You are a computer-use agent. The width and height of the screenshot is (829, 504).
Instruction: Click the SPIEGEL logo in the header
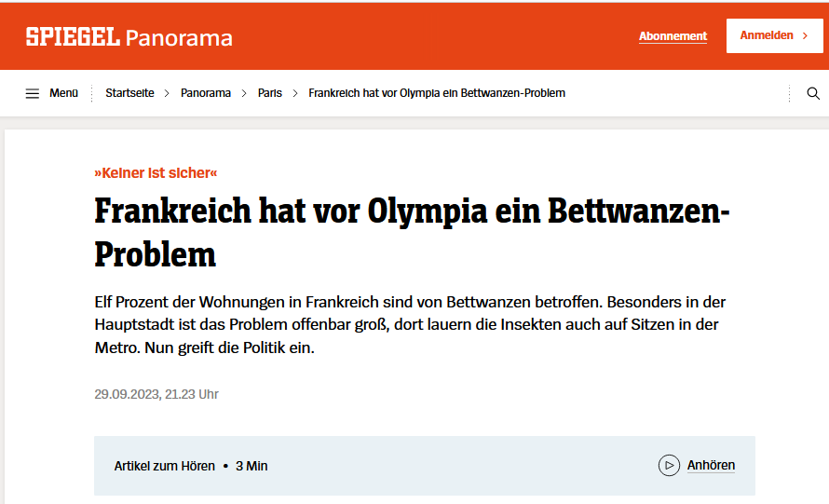coord(73,37)
